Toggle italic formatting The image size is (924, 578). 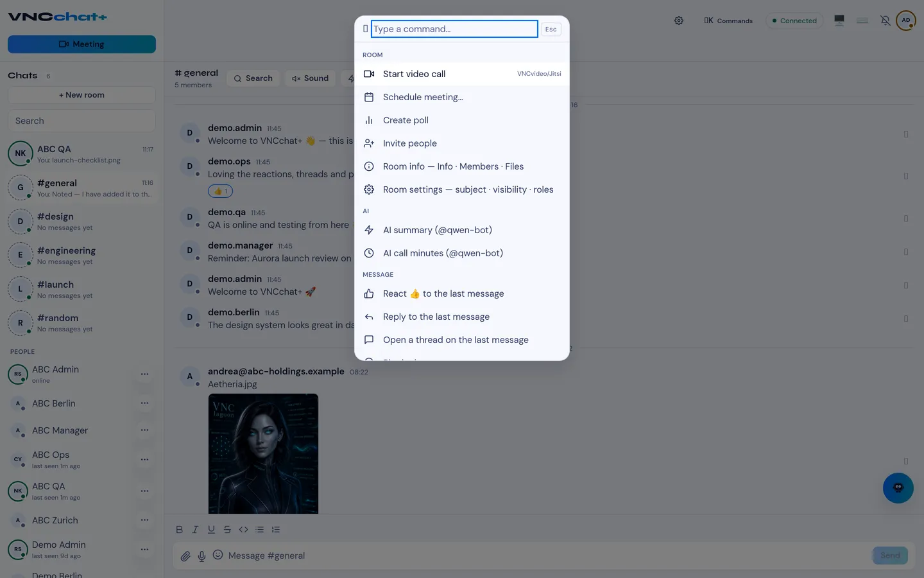(x=195, y=530)
